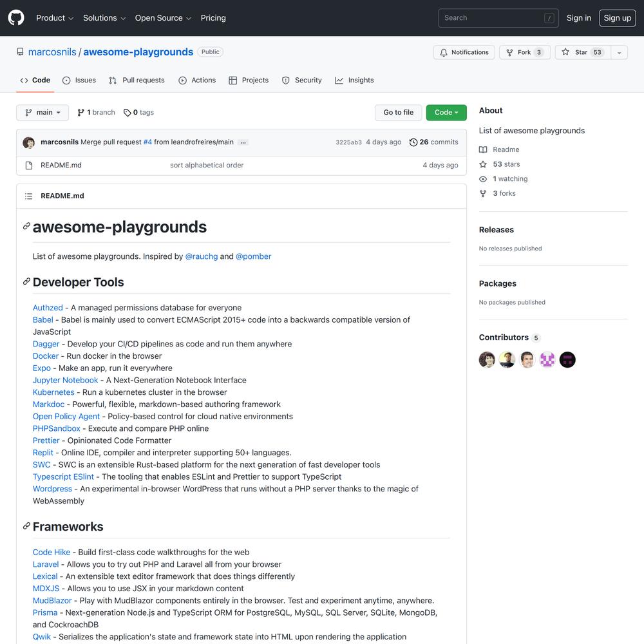The height and width of the screenshot is (644, 644).
Task: Expand the Open Source menu
Action: [x=163, y=18]
